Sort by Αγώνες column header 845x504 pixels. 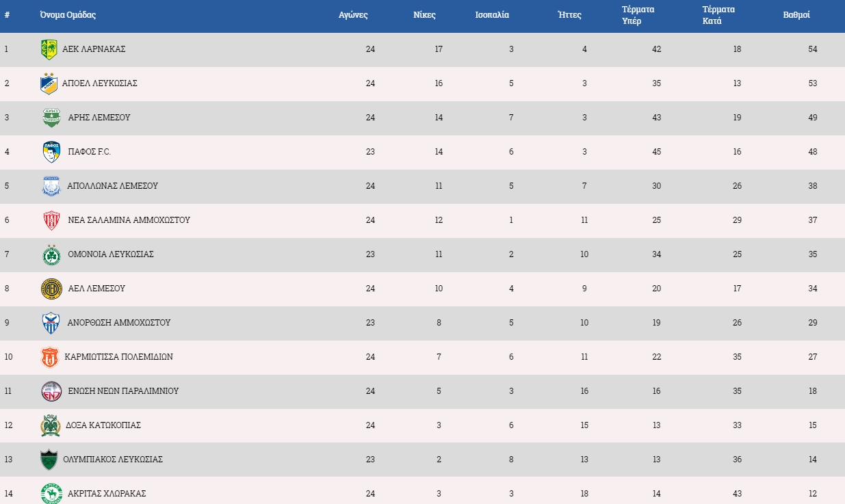click(353, 15)
